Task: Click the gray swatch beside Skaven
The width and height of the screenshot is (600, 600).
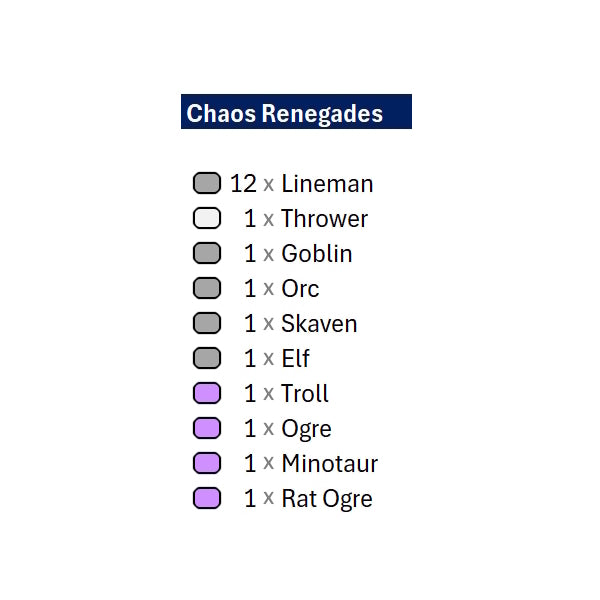Action: pyautogui.click(x=207, y=323)
